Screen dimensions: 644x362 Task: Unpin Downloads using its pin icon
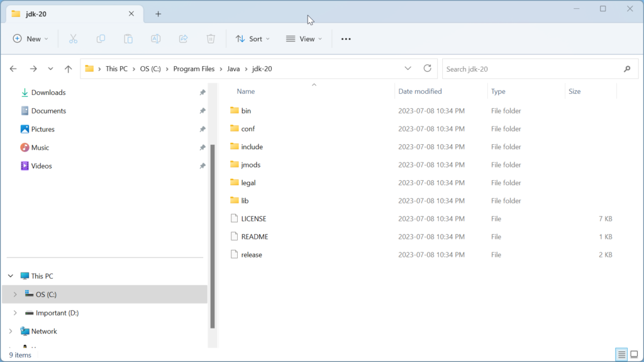(203, 93)
